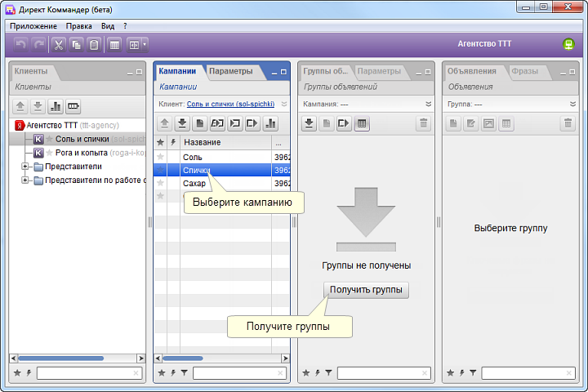This screenshot has height=392, width=588.
Task: Sort campaigns by Название column header
Action: pyautogui.click(x=225, y=142)
